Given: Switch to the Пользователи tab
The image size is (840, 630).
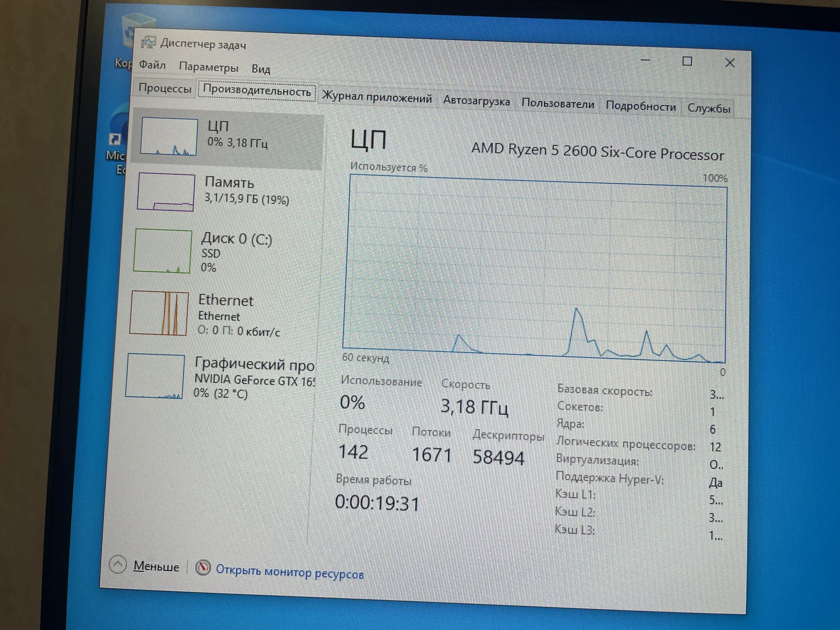Looking at the screenshot, I should [558, 104].
